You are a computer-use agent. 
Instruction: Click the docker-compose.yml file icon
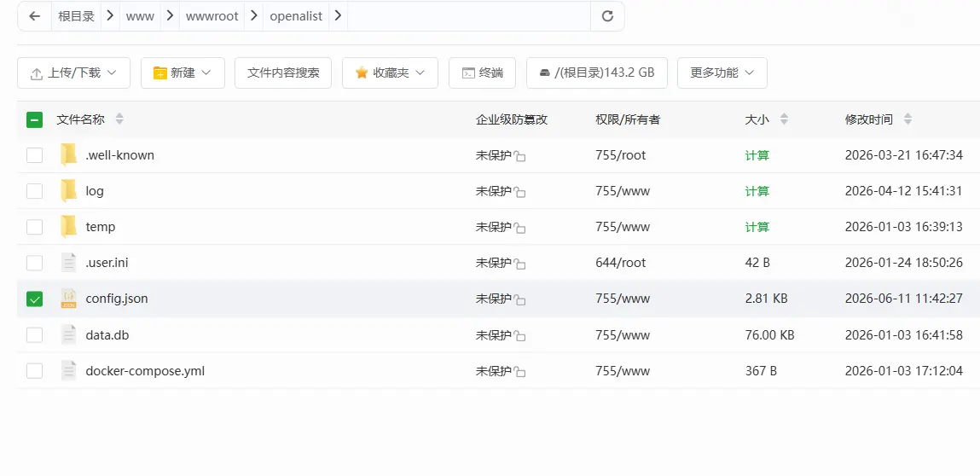[x=69, y=371]
